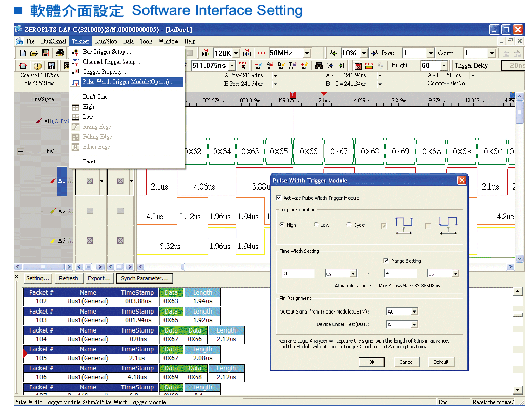532x415 pixels.
Task: Open the Height 60 dropdown
Action: tap(444, 66)
